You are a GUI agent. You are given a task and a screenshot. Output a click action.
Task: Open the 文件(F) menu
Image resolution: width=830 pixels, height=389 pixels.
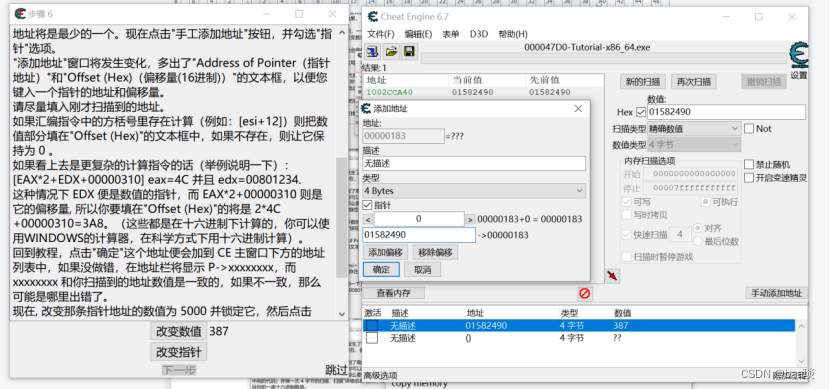pyautogui.click(x=381, y=34)
